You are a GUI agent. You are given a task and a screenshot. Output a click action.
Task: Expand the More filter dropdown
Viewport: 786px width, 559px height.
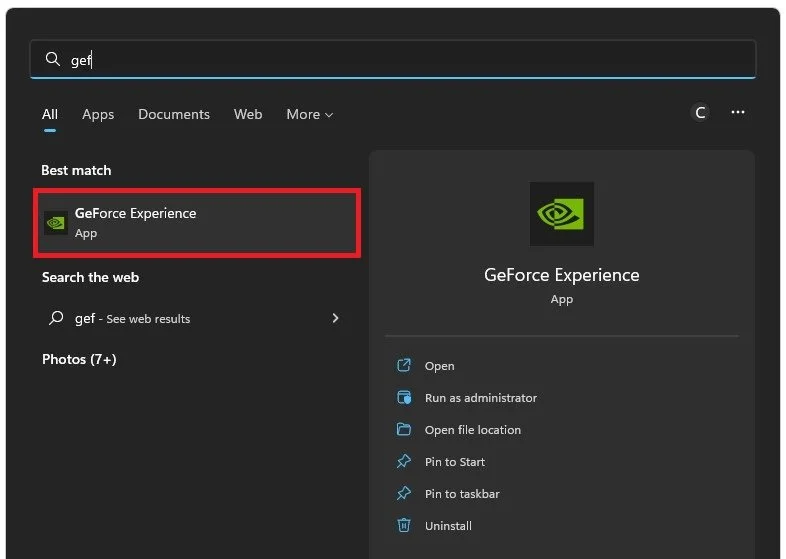(309, 114)
